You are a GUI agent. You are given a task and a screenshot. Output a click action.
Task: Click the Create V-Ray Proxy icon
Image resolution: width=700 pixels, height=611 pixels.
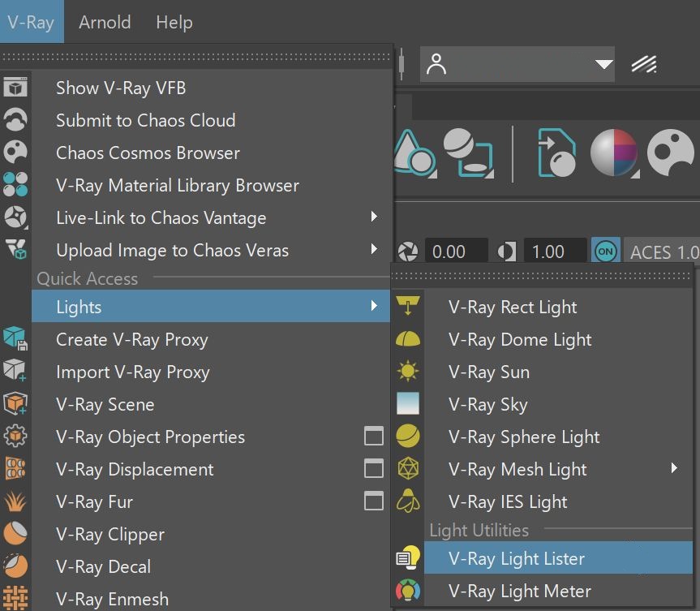pos(15,338)
